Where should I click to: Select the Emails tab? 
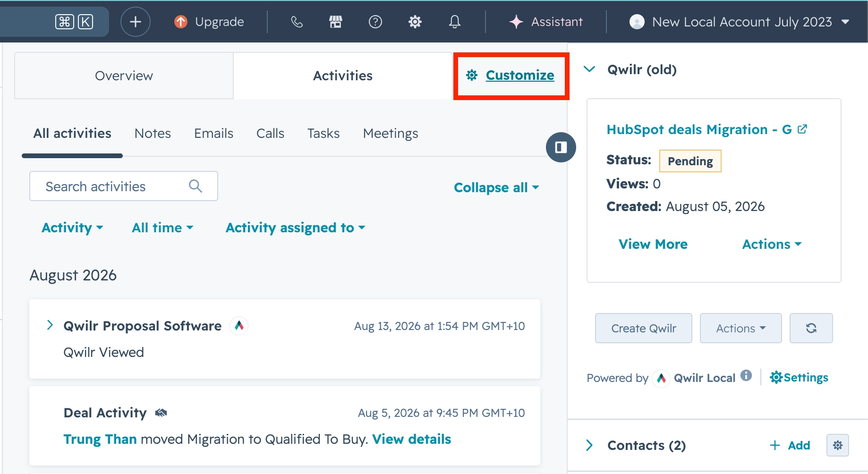tap(213, 134)
